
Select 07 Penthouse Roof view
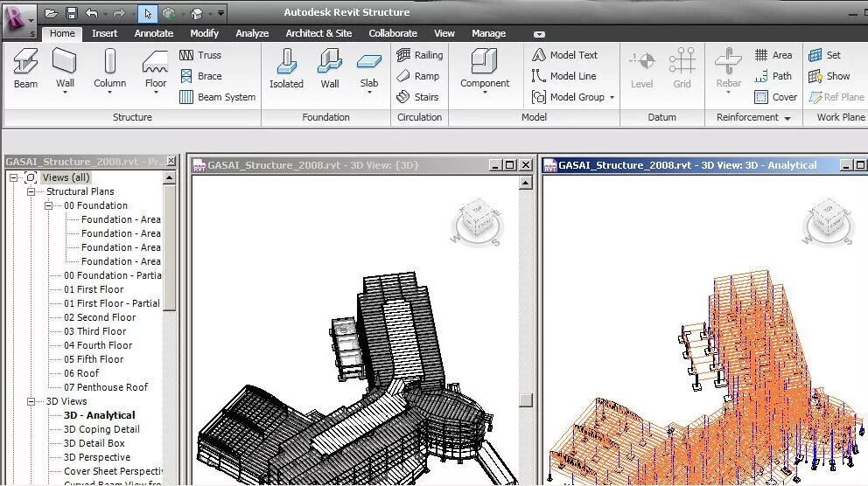(106, 387)
